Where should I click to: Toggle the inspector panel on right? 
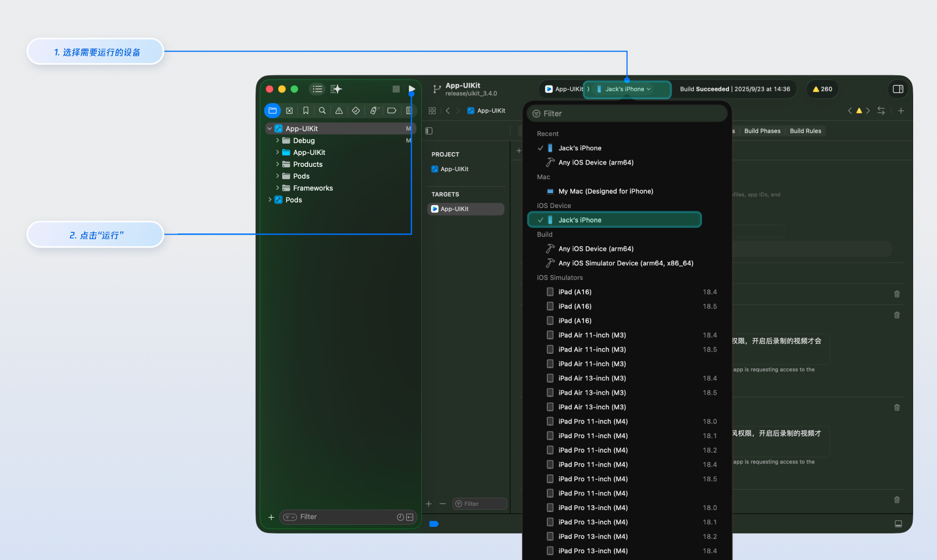point(898,89)
